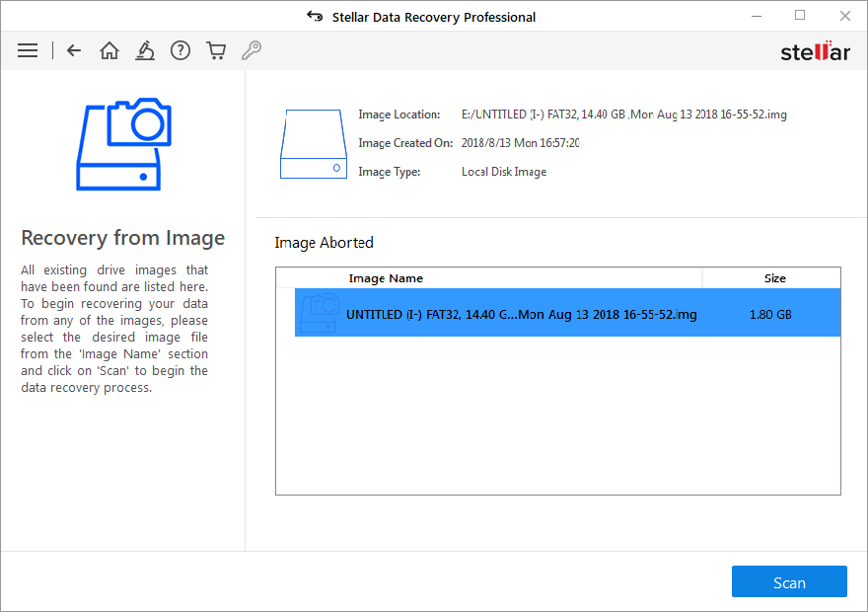
Task: Click the 1.80 GB size value
Action: [770, 315]
